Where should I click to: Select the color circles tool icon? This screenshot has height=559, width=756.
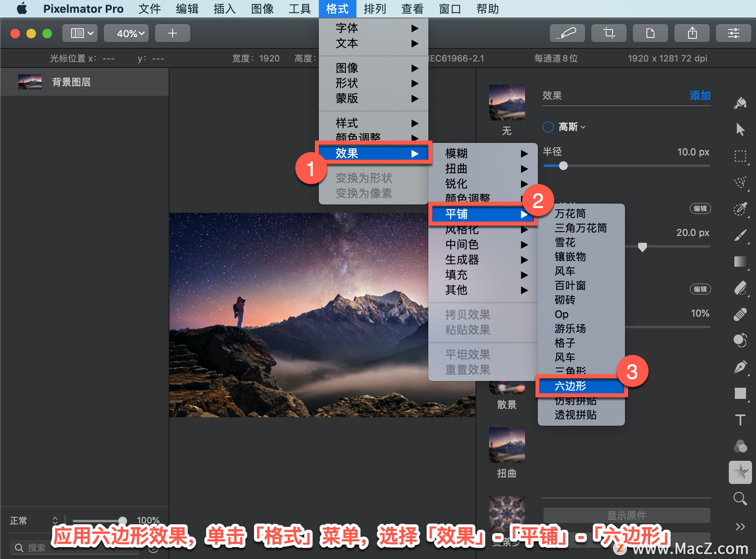pos(740,446)
